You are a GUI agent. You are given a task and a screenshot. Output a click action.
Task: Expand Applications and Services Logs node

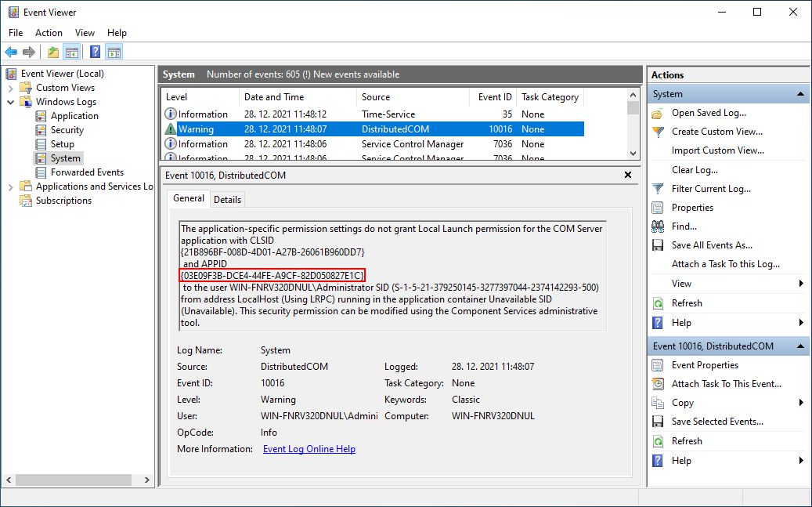coord(10,187)
